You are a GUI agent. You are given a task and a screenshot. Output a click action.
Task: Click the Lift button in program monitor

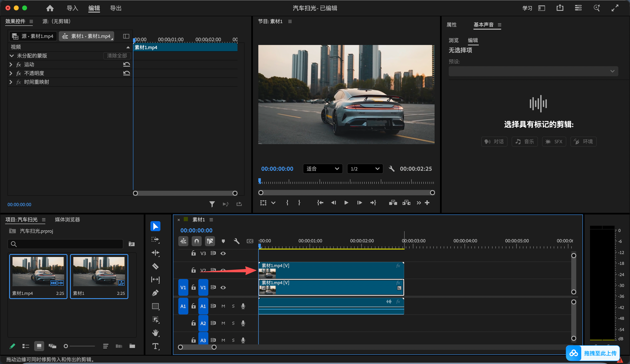pos(393,203)
